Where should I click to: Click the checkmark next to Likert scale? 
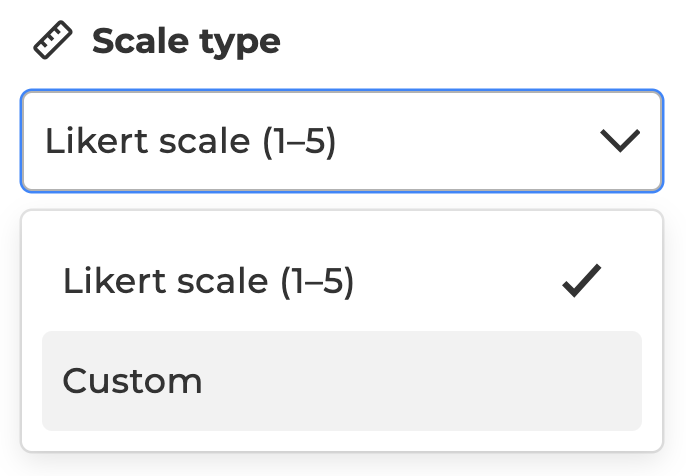click(582, 281)
